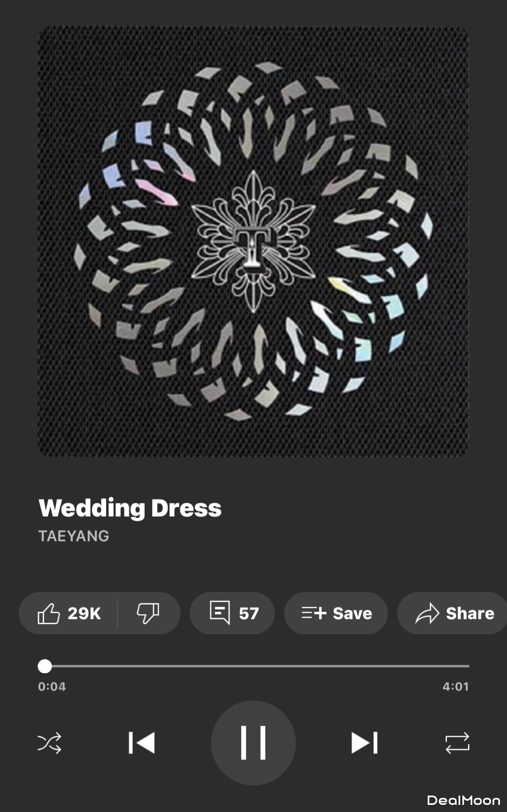Share this song
The image size is (507, 812).
[x=453, y=613]
